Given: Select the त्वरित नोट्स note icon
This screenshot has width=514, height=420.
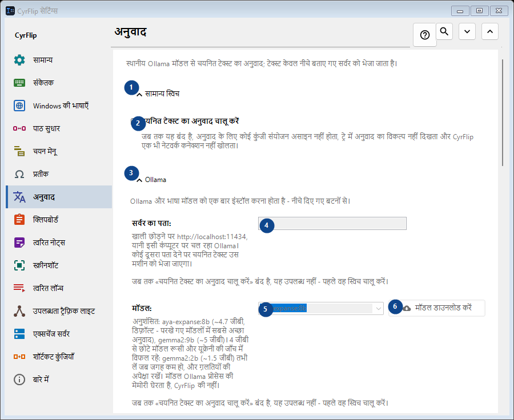Looking at the screenshot, I should [19, 243].
